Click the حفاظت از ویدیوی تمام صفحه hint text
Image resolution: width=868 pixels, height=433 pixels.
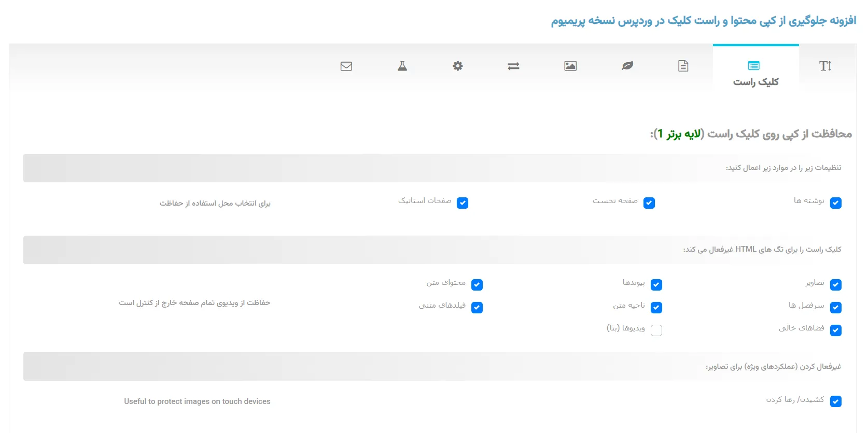(x=194, y=303)
